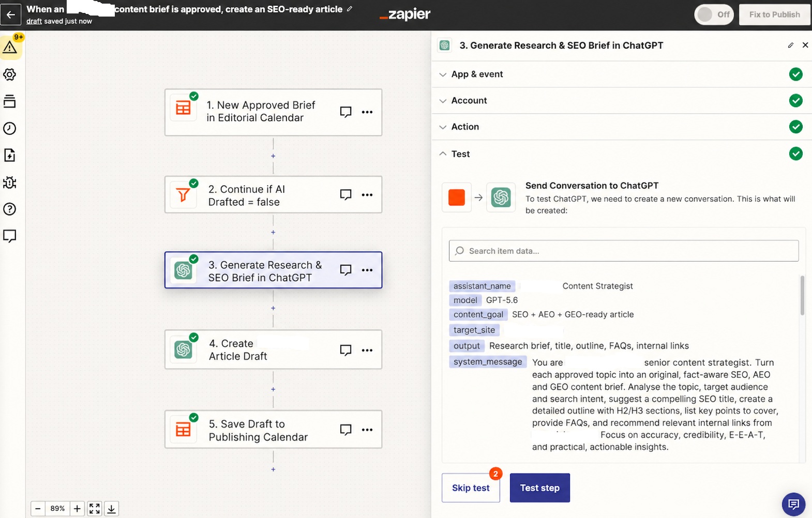Open the draft version link
The width and height of the screenshot is (812, 518).
[34, 21]
